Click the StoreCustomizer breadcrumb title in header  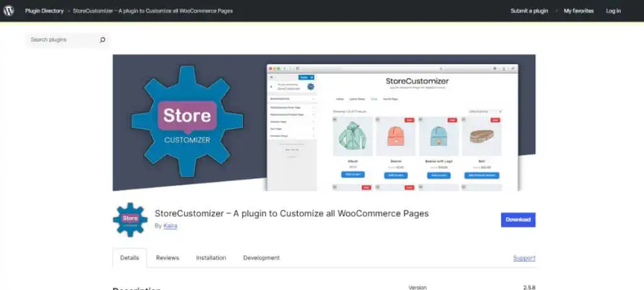click(153, 11)
